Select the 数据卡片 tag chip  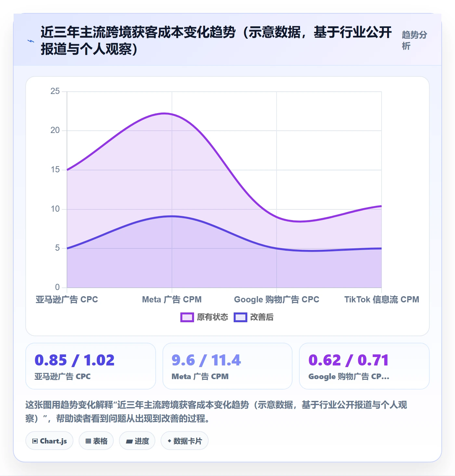[185, 441]
